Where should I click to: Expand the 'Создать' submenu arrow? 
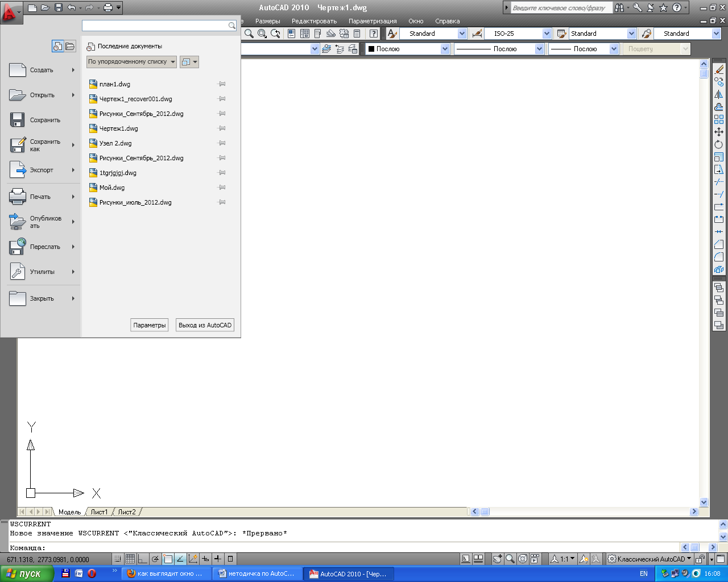(x=73, y=70)
